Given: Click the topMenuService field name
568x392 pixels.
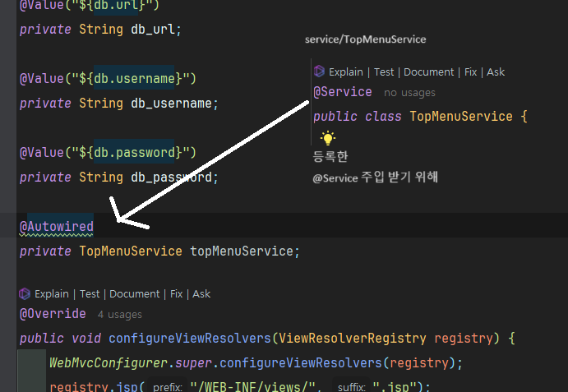Looking at the screenshot, I should click(x=242, y=251).
